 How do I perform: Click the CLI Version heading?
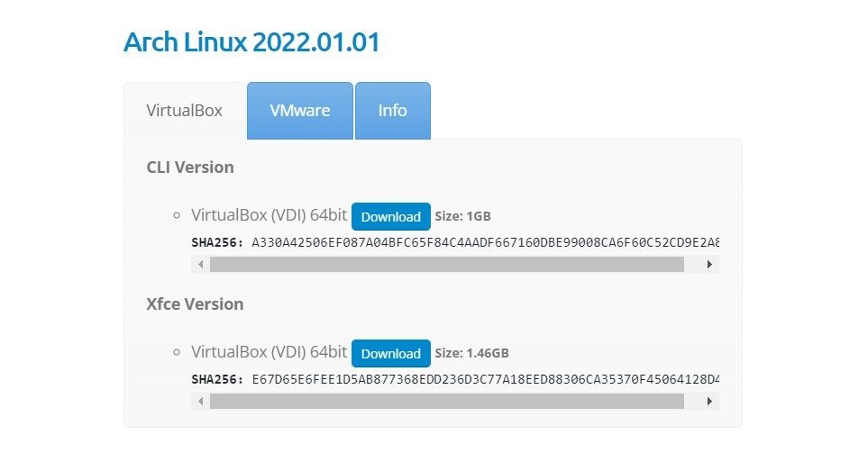190,167
